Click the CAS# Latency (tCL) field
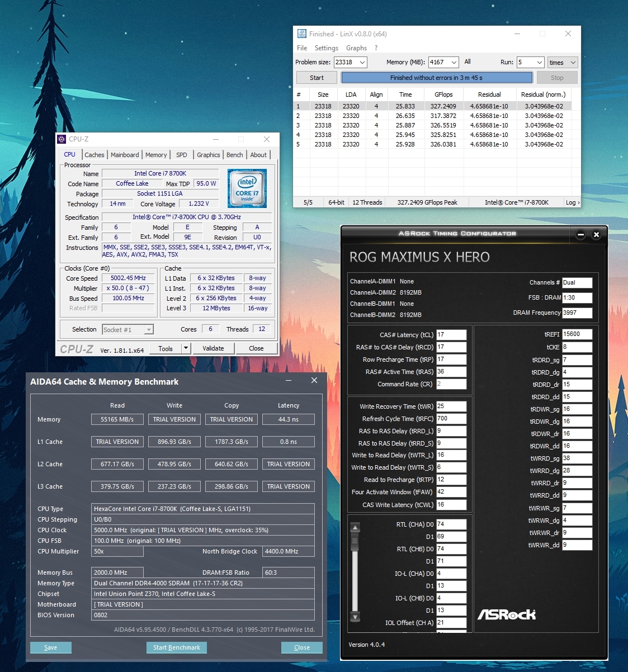This screenshot has height=672, width=628. 451,335
